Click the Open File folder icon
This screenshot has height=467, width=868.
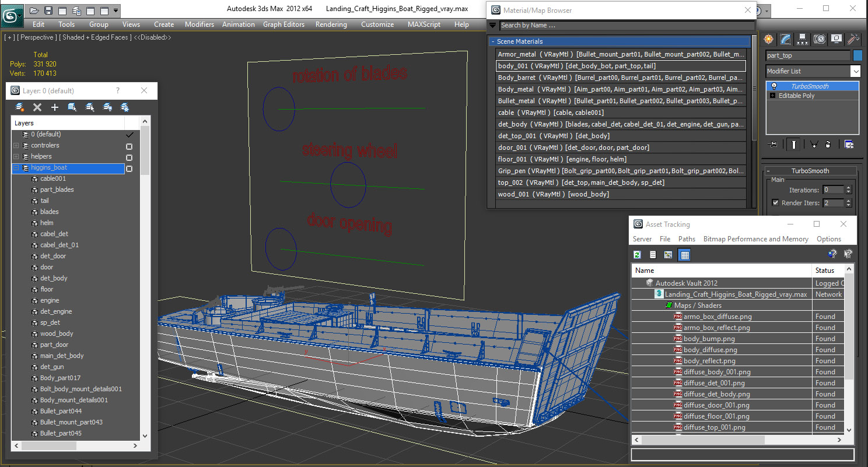[x=34, y=10]
